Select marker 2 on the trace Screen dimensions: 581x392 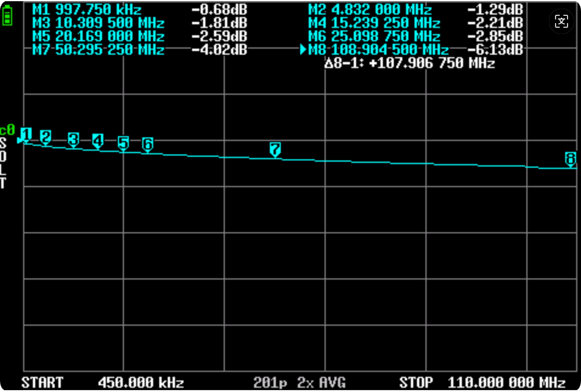tap(46, 137)
